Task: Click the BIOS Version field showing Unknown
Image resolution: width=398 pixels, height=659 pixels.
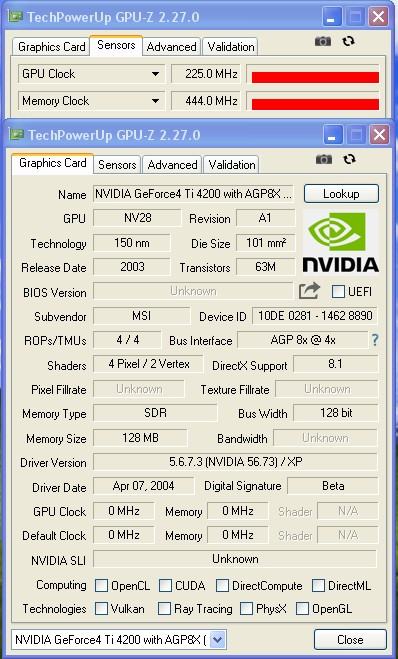Action: pyautogui.click(x=193, y=291)
